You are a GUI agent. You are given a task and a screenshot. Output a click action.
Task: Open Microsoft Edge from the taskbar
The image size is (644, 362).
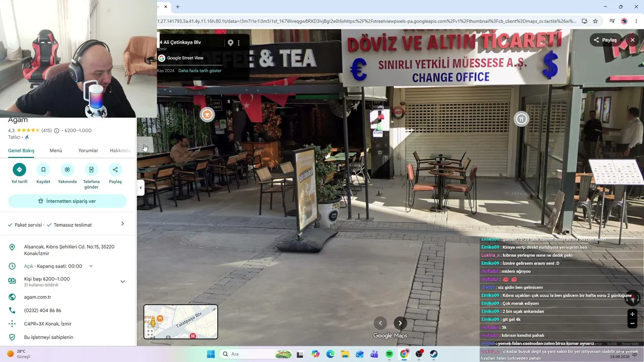330,354
